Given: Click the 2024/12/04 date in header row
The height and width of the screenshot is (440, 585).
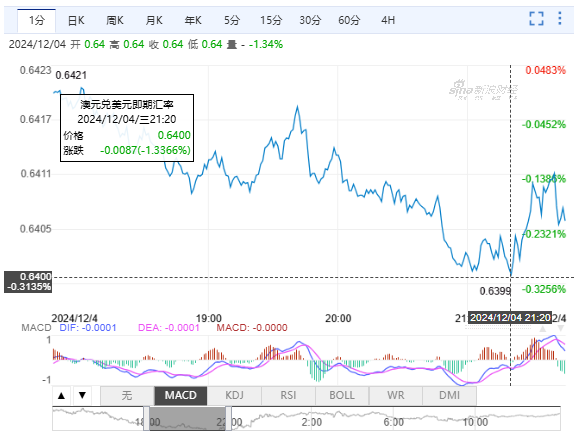Looking at the screenshot, I should [37, 44].
